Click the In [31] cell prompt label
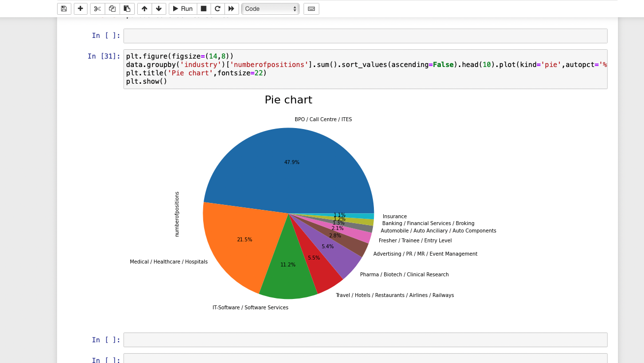Image resolution: width=644 pixels, height=363 pixels. (104, 56)
